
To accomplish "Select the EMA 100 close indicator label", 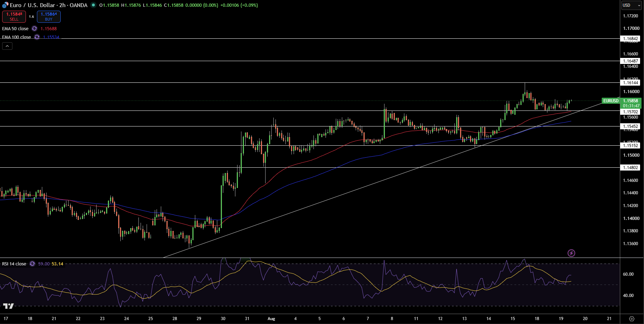I will (16, 37).
